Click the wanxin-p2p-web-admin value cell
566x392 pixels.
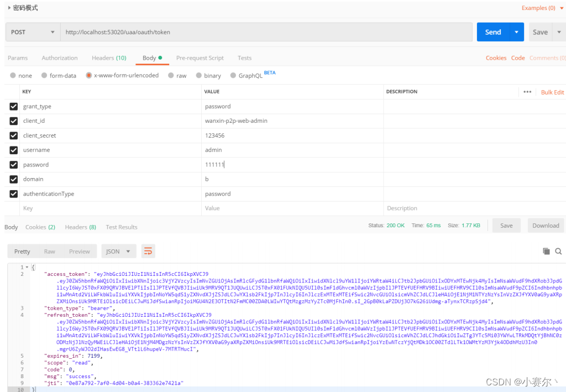292,121
